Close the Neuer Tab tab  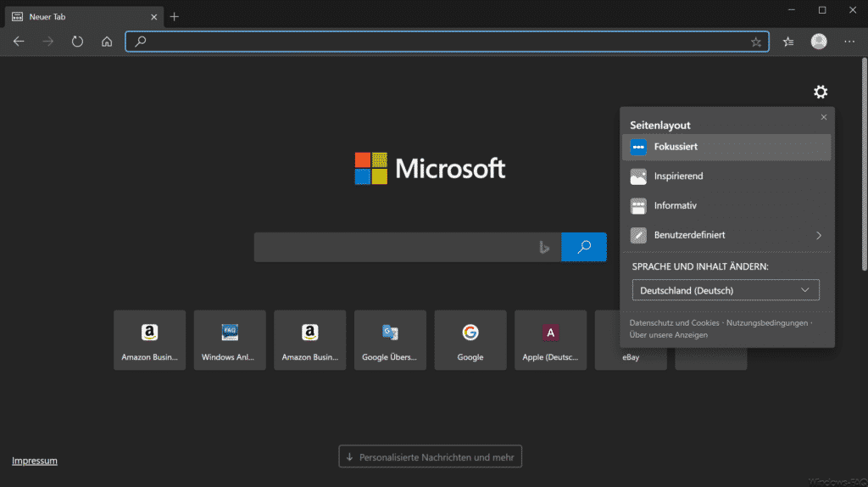(154, 17)
